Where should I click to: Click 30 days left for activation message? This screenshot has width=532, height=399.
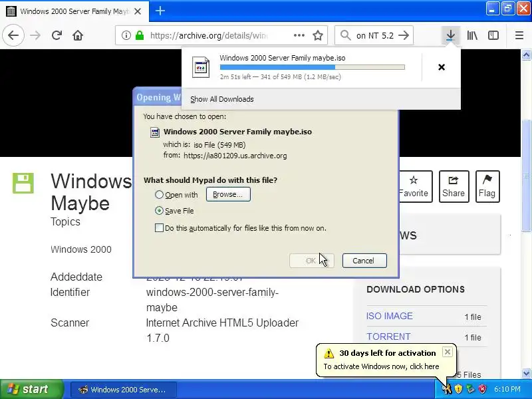click(388, 353)
